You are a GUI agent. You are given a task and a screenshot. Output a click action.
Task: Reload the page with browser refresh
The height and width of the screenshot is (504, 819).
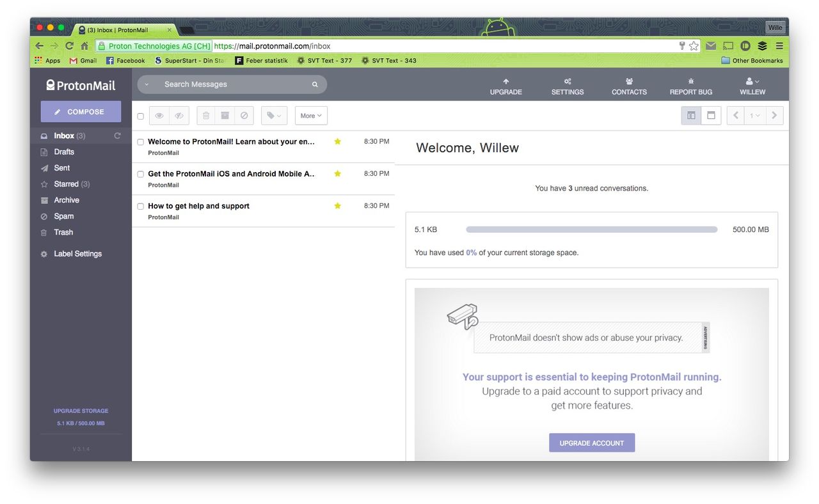click(69, 46)
